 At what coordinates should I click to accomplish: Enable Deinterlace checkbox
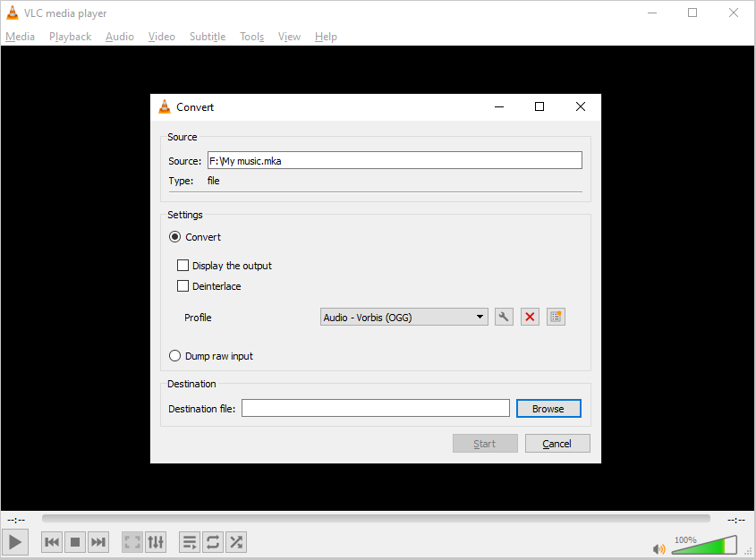click(183, 286)
